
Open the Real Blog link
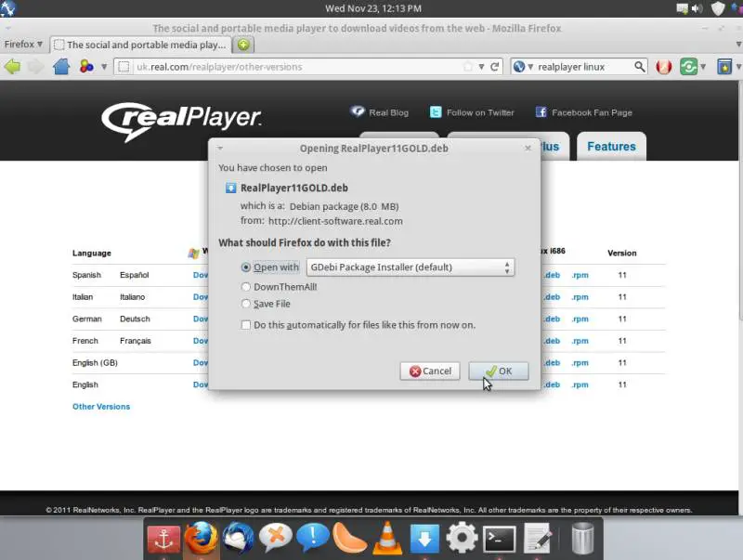click(x=388, y=112)
